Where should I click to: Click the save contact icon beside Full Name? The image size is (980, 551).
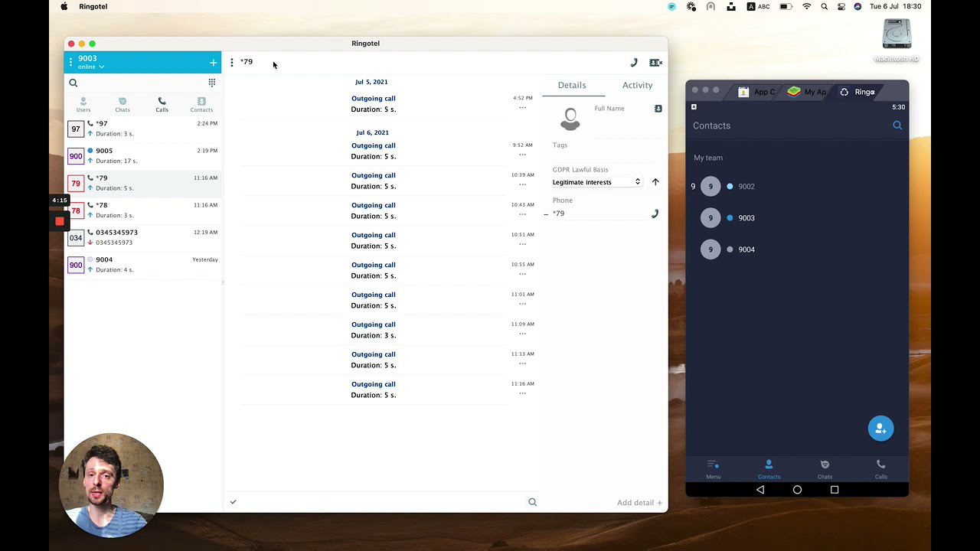(658, 109)
